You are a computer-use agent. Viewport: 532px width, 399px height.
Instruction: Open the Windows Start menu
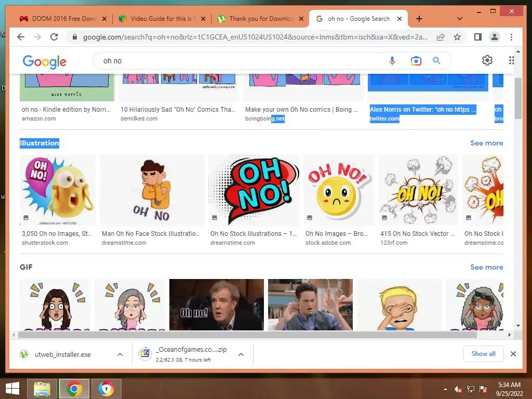point(12,389)
